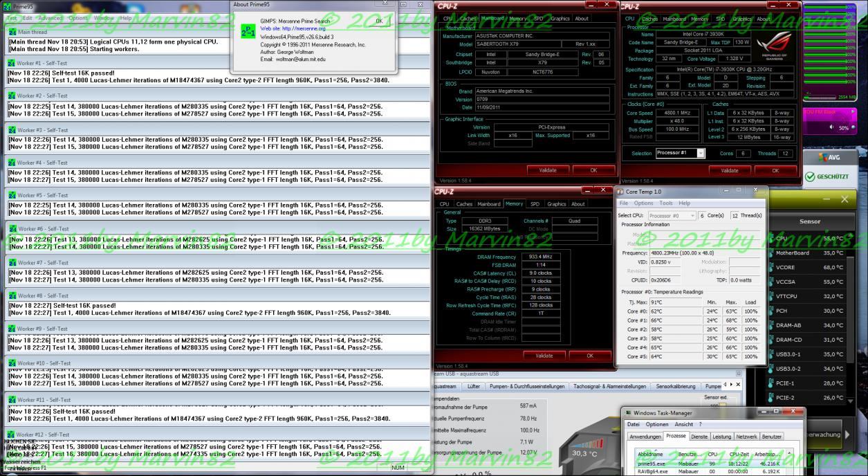
Task: Click Validate in the Memory CPU-Z window
Action: click(x=544, y=356)
